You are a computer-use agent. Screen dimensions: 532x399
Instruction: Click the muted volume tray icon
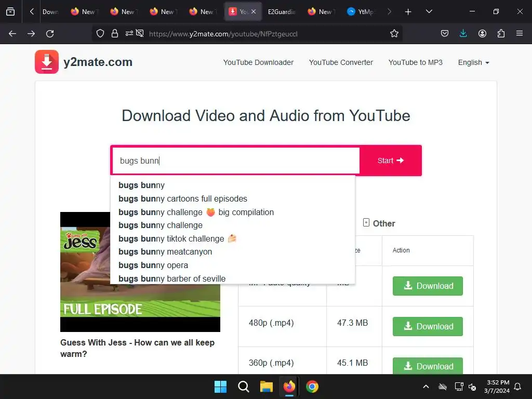472,387
